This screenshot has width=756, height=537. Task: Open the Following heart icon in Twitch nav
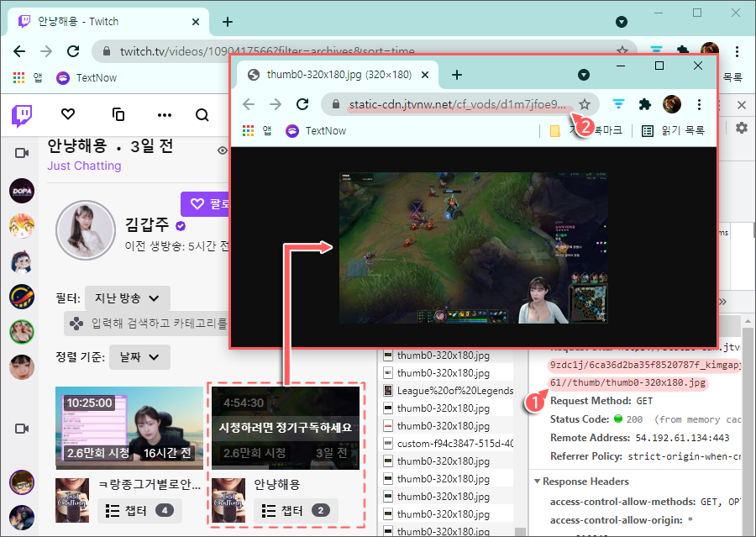(x=68, y=114)
